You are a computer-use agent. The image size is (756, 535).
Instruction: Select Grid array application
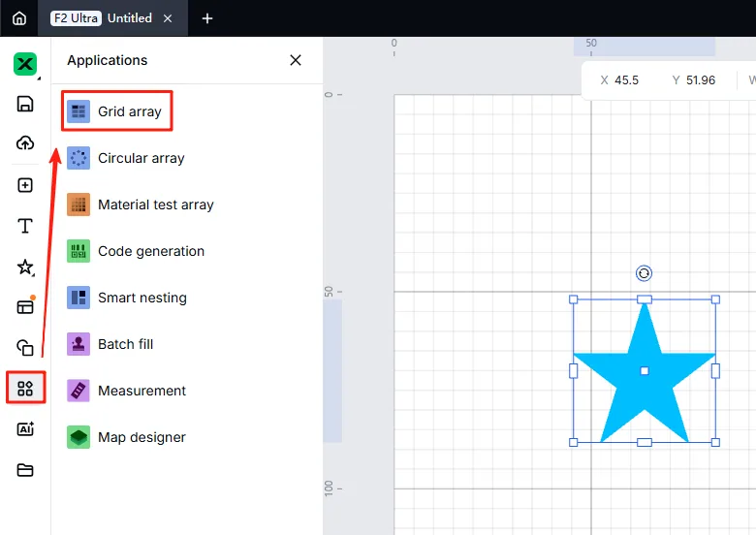[x=116, y=111]
